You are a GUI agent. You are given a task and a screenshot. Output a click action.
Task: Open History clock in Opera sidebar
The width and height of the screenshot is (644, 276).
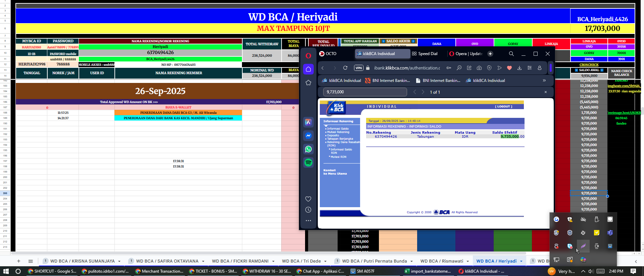[x=308, y=210]
